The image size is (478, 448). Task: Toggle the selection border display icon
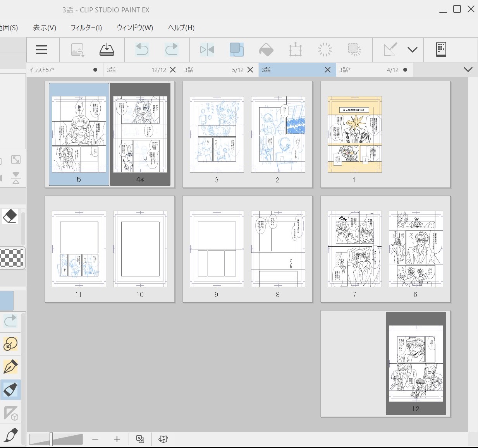[354, 50]
